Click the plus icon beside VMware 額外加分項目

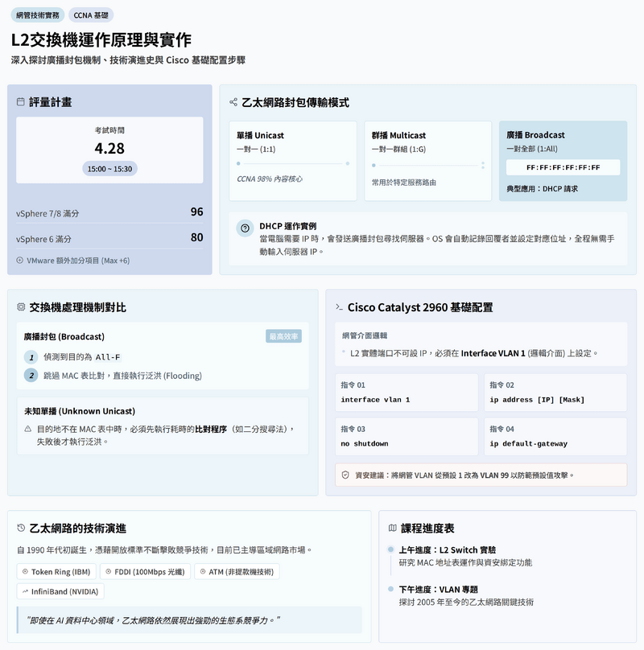(x=20, y=261)
